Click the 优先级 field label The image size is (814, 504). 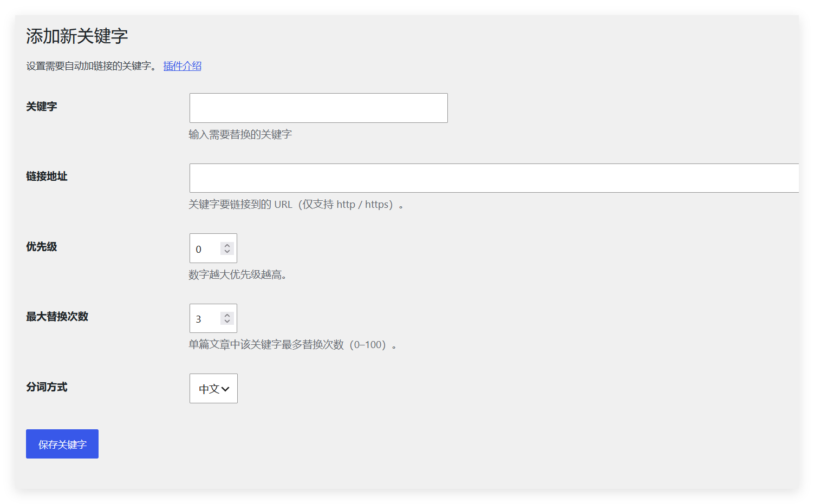[42, 247]
